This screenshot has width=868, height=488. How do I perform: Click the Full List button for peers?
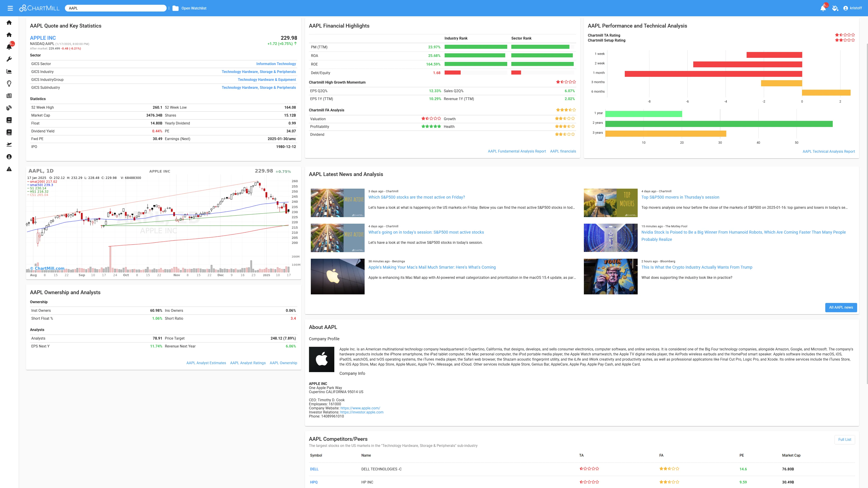tap(844, 439)
